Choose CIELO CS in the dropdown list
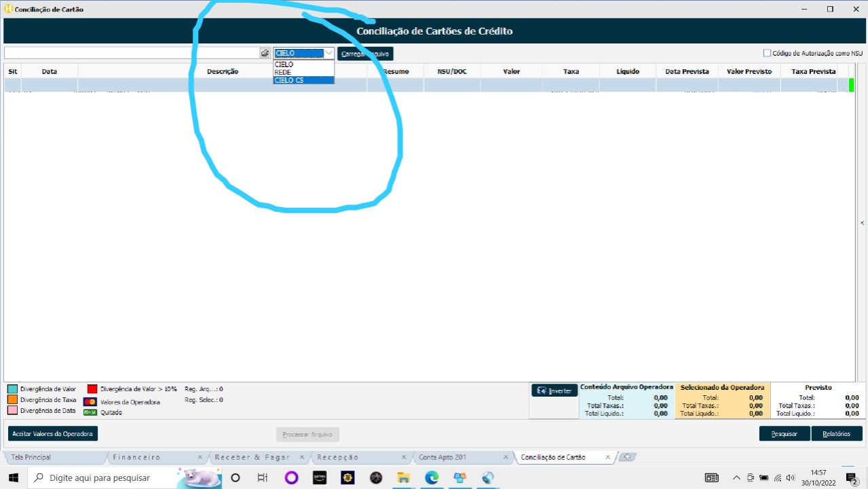 289,80
